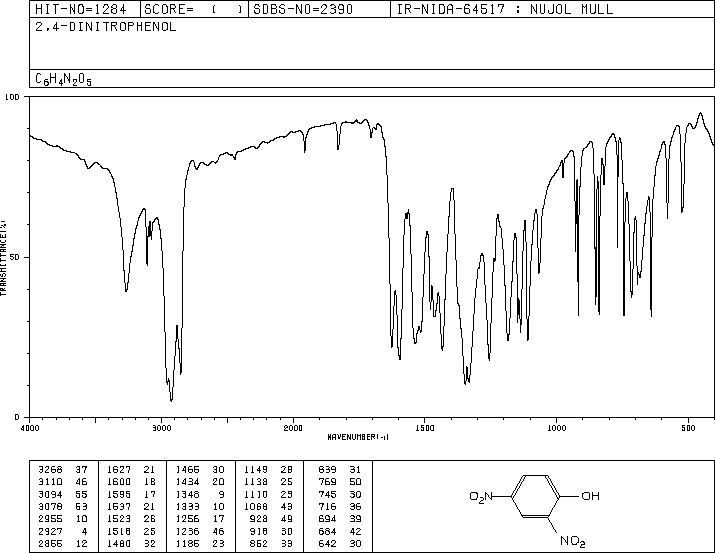This screenshot has width=715, height=553.
Task: Click the 50 tick on transmittance axis
Action: coord(15,257)
